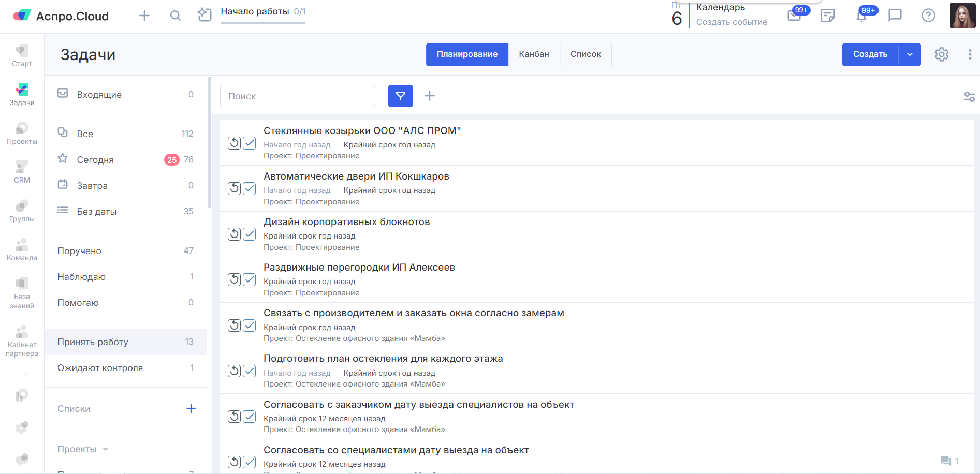
Task: Open the CRM section in sidebar
Action: (x=22, y=172)
